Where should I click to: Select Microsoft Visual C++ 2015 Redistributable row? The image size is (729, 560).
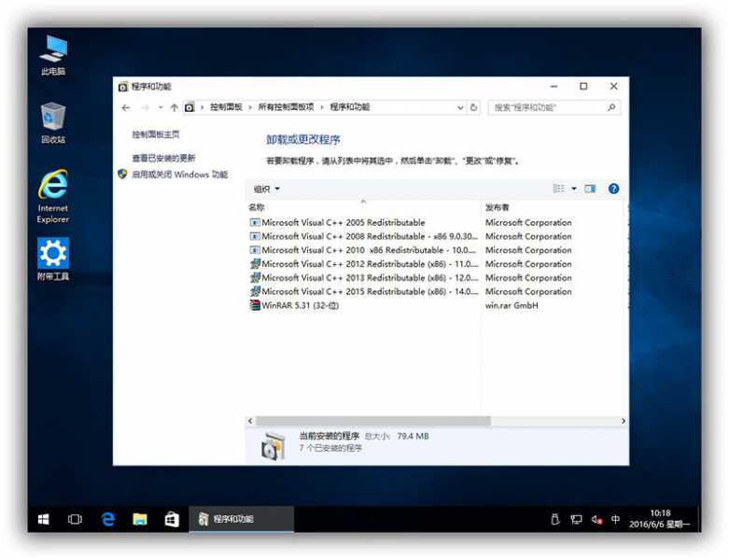tap(363, 292)
